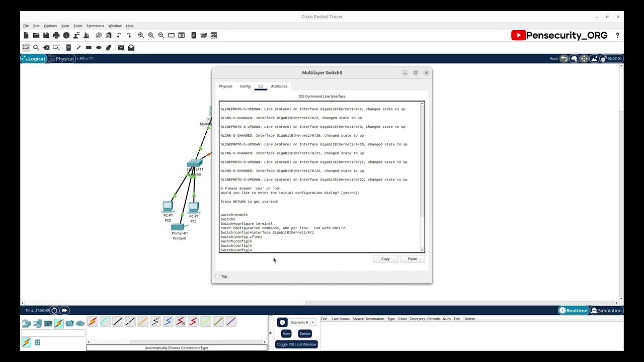The width and height of the screenshot is (644, 362).
Task: Activate the Inspect magnifier tool
Action: coord(36,47)
